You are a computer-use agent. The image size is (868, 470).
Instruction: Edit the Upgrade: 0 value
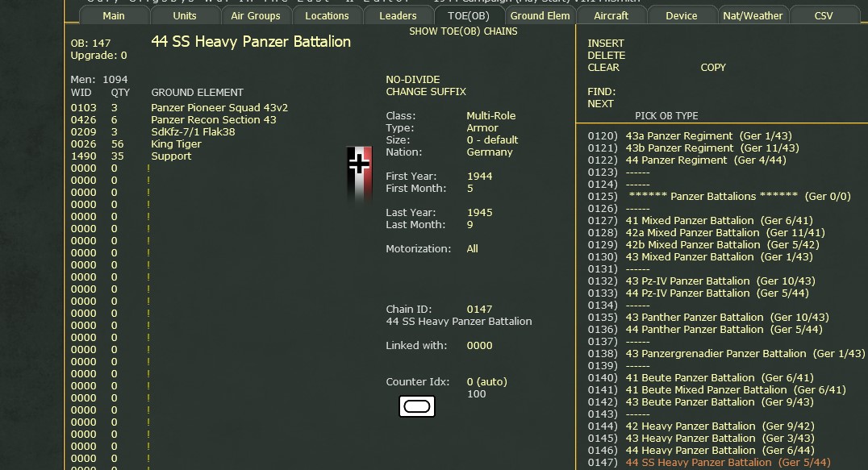[98, 56]
